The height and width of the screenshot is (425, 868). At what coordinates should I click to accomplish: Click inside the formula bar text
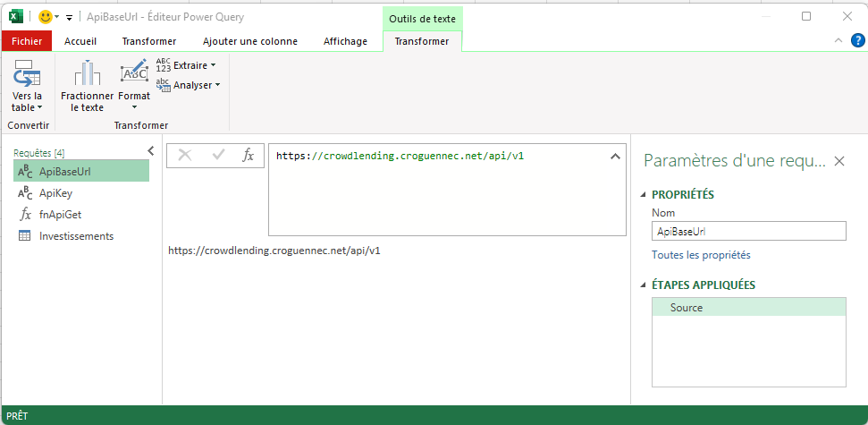point(400,157)
